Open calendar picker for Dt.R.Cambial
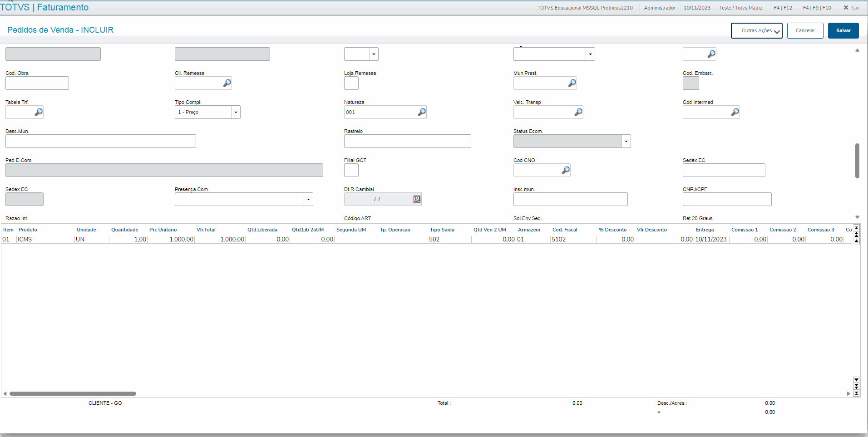 click(x=416, y=199)
